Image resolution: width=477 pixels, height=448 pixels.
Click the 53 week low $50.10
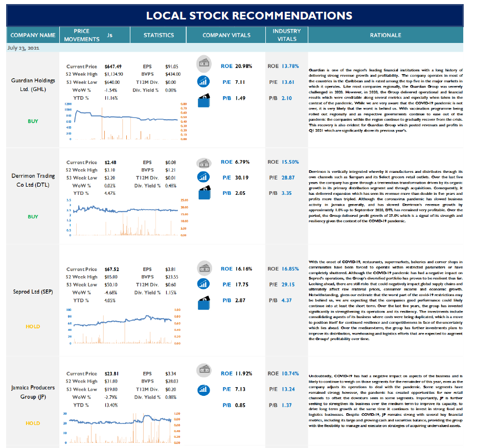[x=111, y=285]
